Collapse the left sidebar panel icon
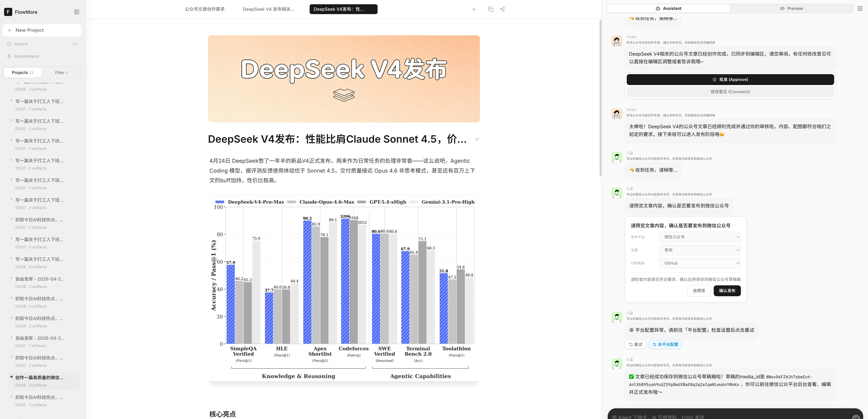868x419 pixels. pos(77,12)
